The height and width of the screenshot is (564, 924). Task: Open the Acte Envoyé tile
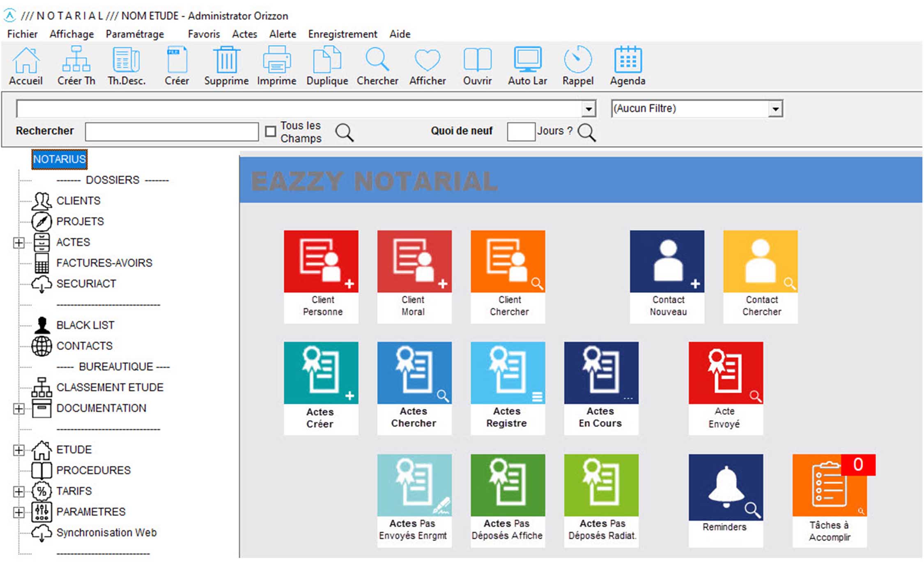pyautogui.click(x=726, y=388)
